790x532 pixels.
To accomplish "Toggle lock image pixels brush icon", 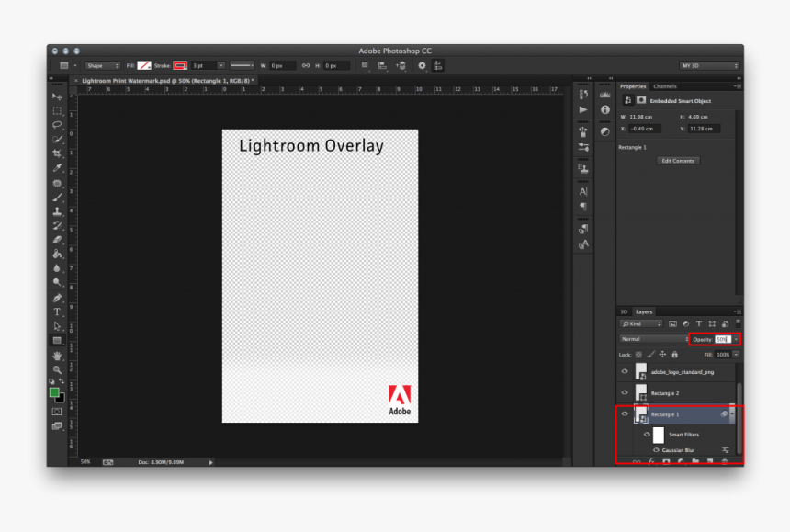I will tap(650, 355).
